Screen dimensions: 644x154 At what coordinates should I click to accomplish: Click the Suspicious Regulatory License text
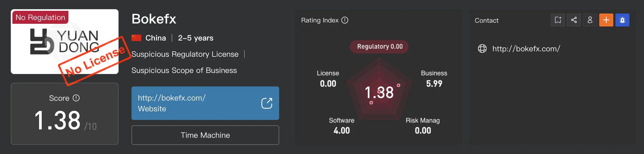[185, 54]
